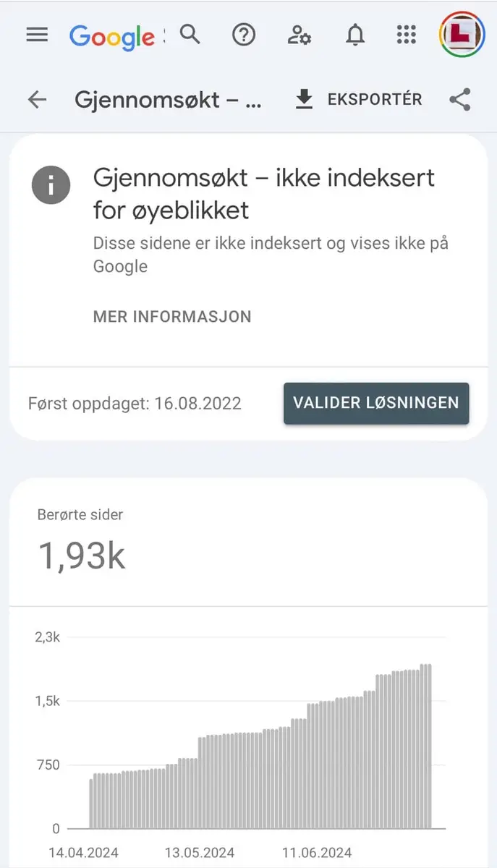Open the search magnifier icon

tap(190, 34)
